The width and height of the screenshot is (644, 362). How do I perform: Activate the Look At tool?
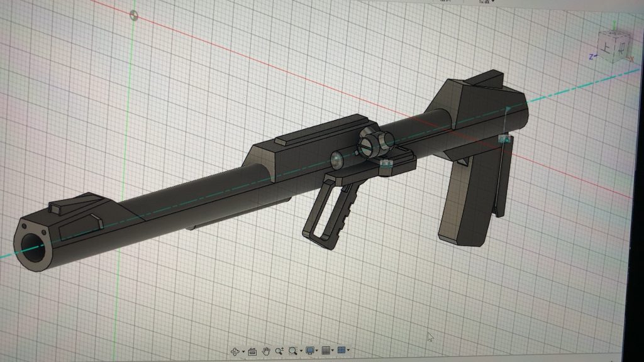pos(253,350)
